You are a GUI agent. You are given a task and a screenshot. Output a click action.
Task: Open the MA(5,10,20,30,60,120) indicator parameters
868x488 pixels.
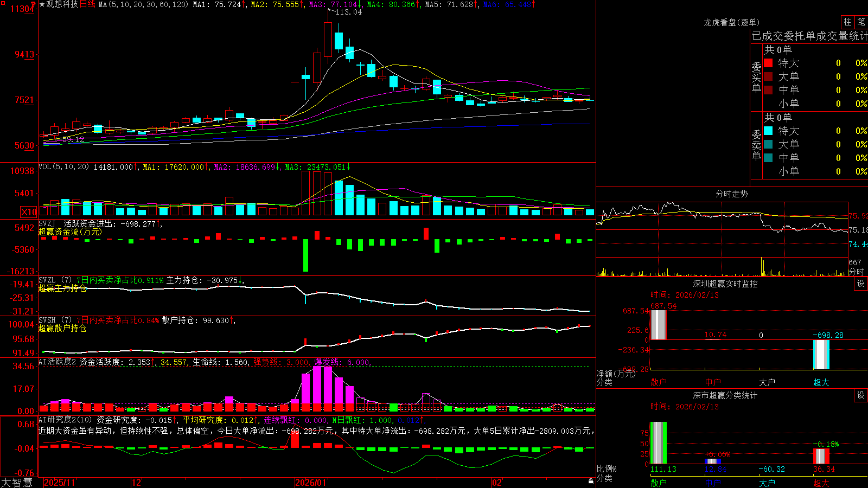pos(144,4)
